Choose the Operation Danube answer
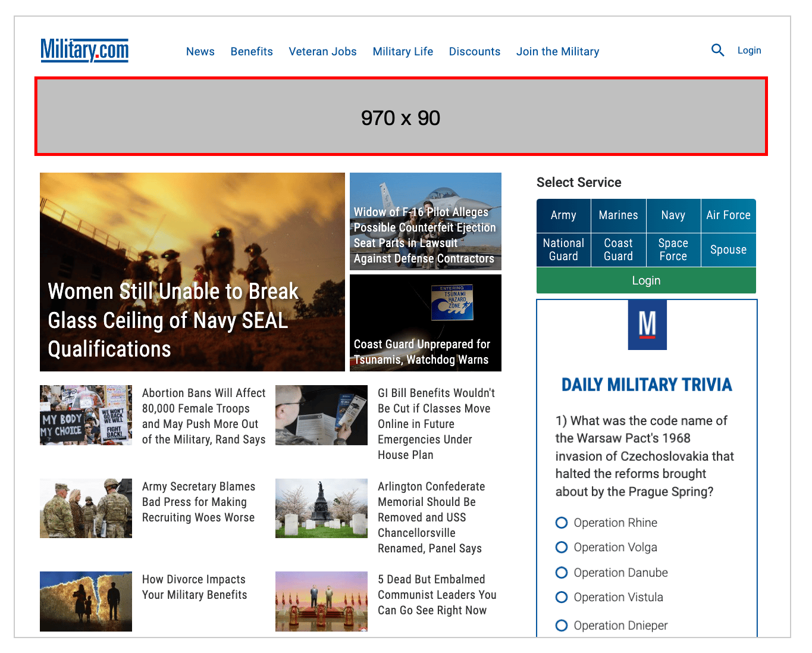The height and width of the screenshot is (653, 812). (562, 573)
